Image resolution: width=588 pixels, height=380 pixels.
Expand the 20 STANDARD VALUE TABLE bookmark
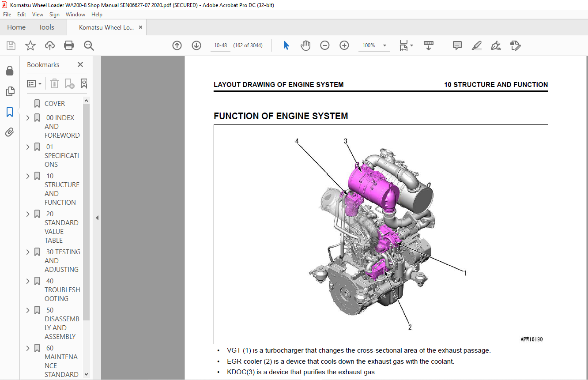[x=28, y=214]
